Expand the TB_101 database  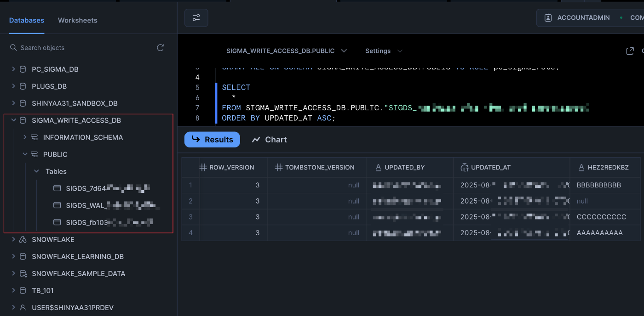click(13, 291)
